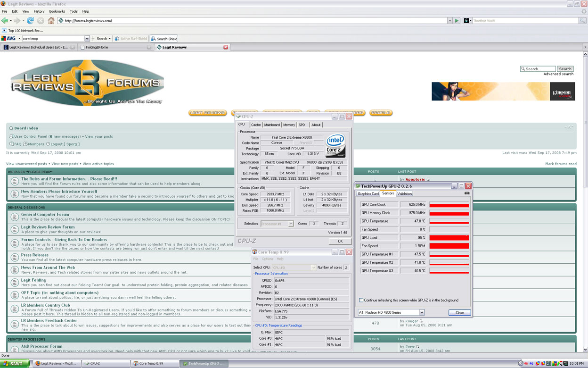Close the active Legit Reviews tab

pyautogui.click(x=226, y=47)
